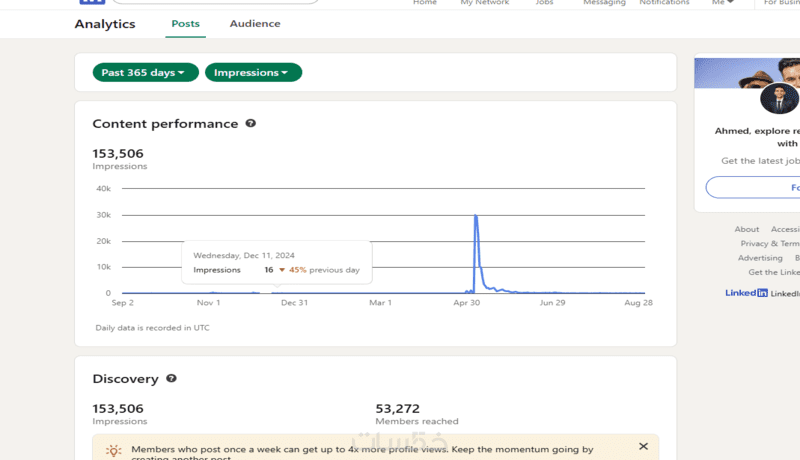
Task: Open Messaging in the navigation bar
Action: [604, 3]
